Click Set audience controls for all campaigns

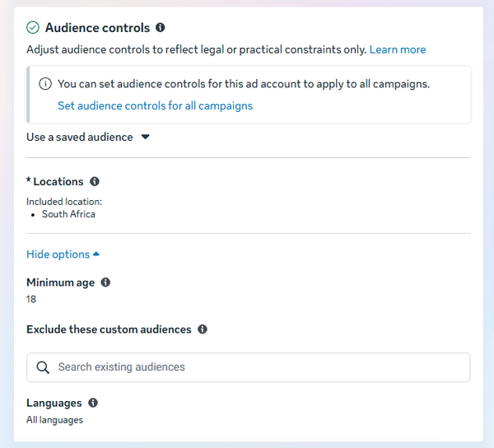point(155,105)
